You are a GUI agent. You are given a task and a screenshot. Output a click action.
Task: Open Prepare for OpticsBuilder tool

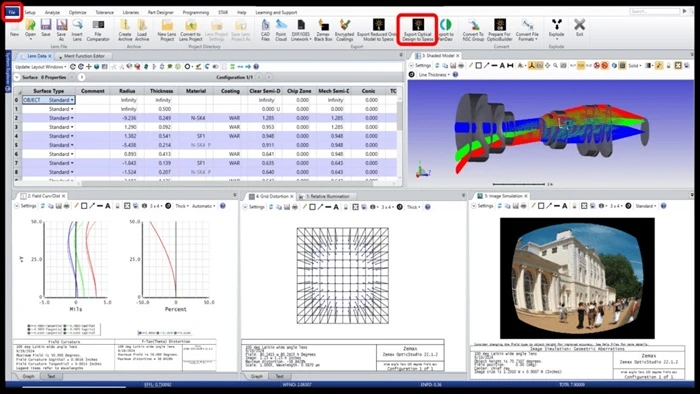(x=499, y=29)
